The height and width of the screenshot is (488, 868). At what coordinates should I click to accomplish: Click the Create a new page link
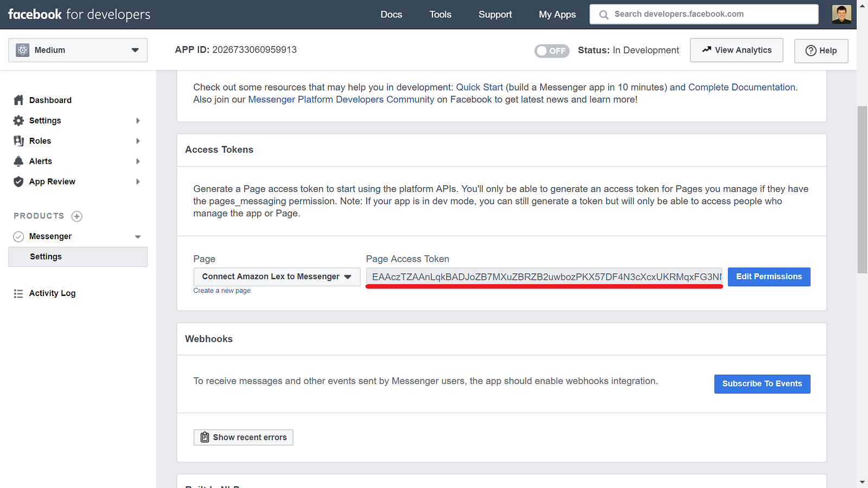point(222,291)
